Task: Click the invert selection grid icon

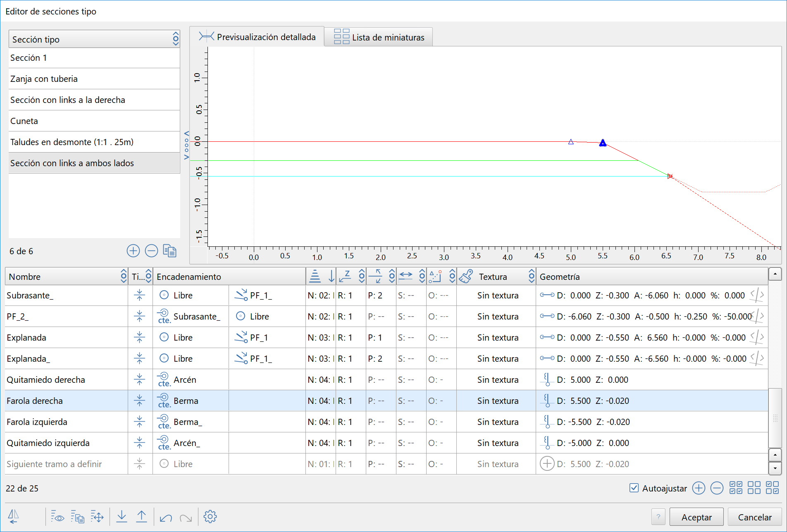Action: pyautogui.click(x=772, y=488)
